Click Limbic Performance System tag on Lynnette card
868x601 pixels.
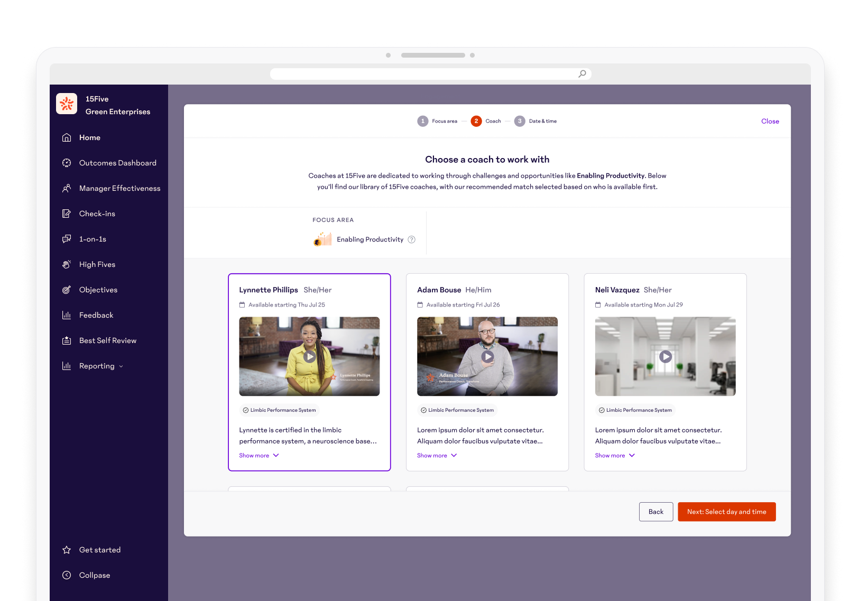(x=279, y=410)
